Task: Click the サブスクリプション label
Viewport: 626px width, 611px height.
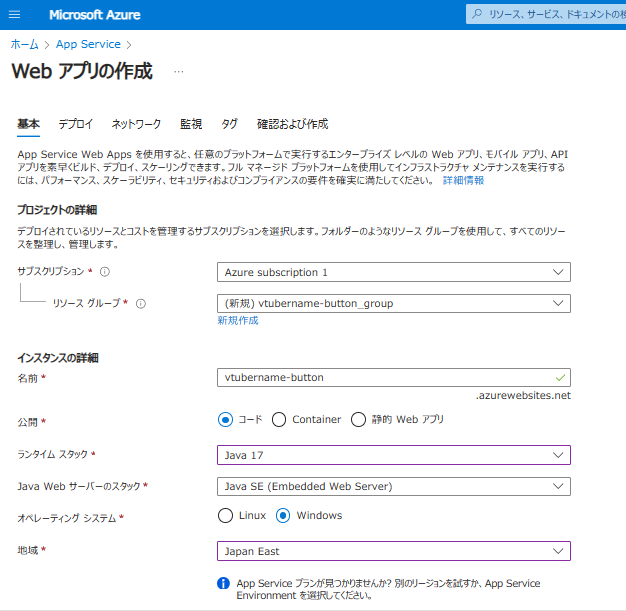Action: coord(51,272)
